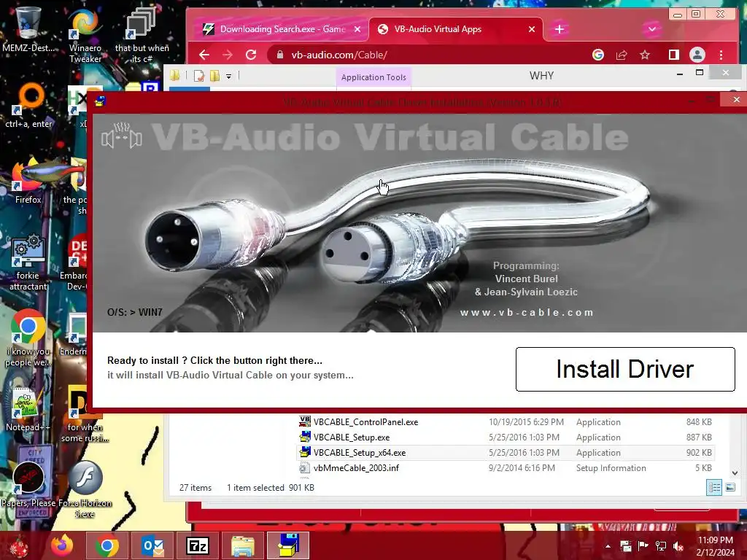Click the folder icon in WHY window title bar
This screenshot has width=747, height=560.
175,75
